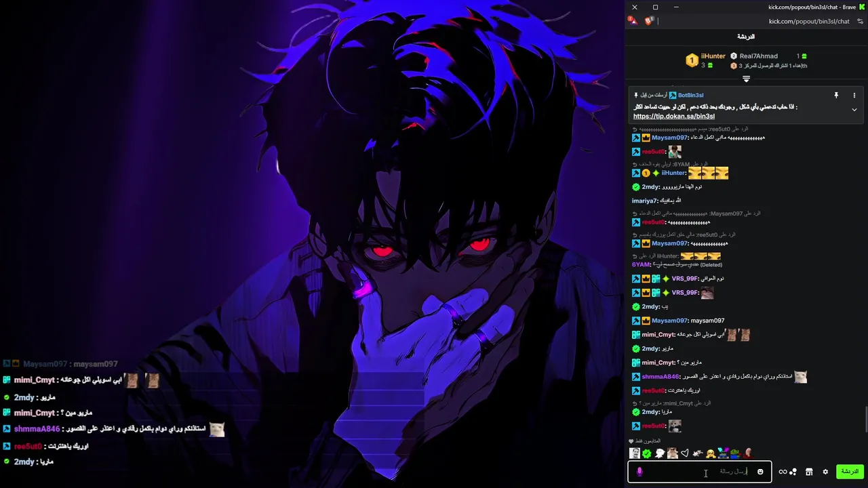Insert the white ghost quick emote
The width and height of the screenshot is (868, 488).
pyautogui.click(x=660, y=453)
